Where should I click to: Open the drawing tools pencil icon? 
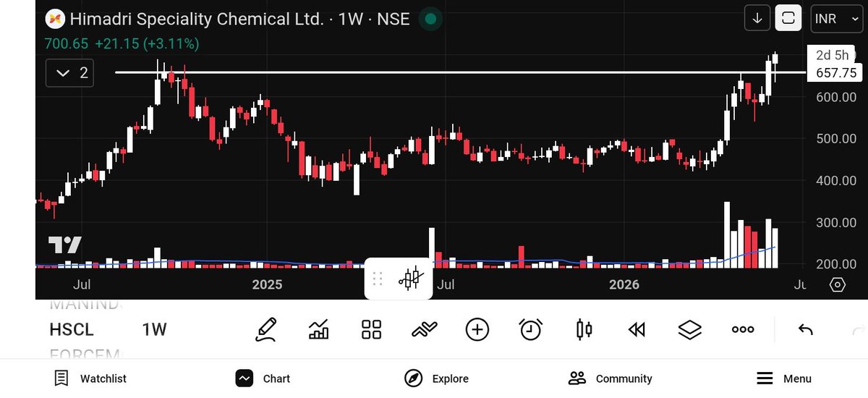[266, 329]
